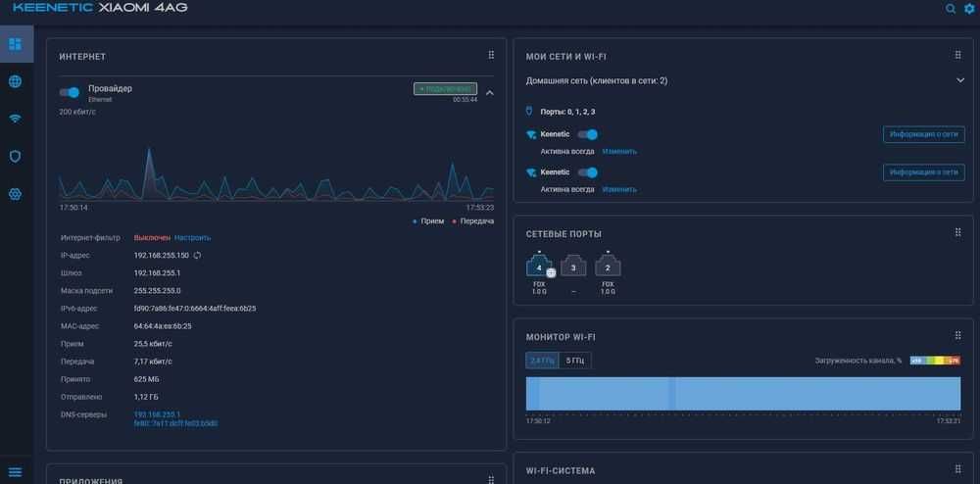The image size is (980, 484).
Task: Click the graph start time 17:50:14
Action: point(73,208)
